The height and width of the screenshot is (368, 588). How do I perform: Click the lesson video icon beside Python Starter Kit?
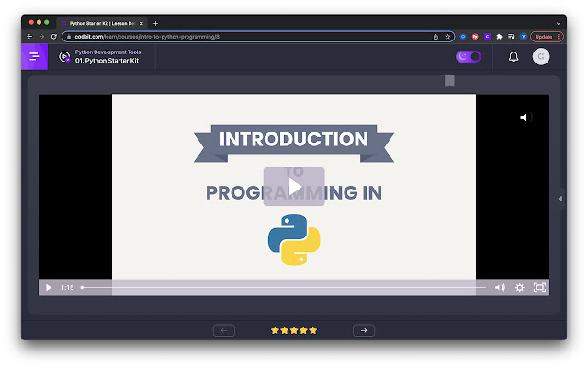tap(64, 57)
